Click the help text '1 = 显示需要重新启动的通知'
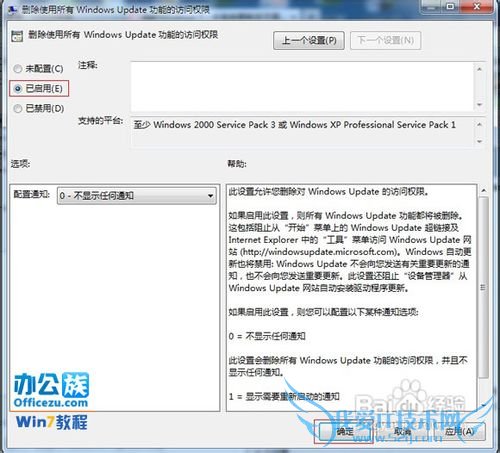Screen dimensions: 500x453 pos(284,396)
